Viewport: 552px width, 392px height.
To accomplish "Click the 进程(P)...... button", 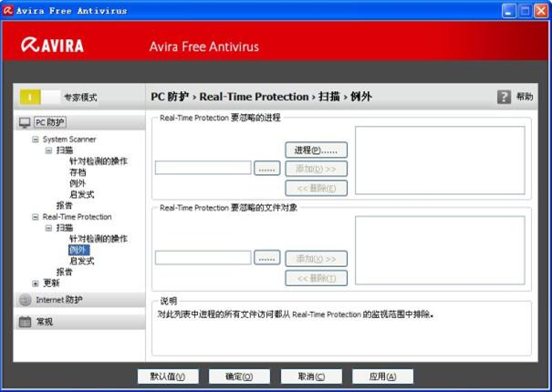I will coord(316,150).
